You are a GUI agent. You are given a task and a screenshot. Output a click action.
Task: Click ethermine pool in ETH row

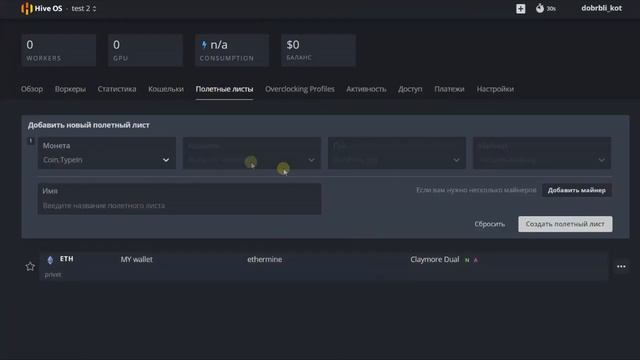pyautogui.click(x=264, y=260)
